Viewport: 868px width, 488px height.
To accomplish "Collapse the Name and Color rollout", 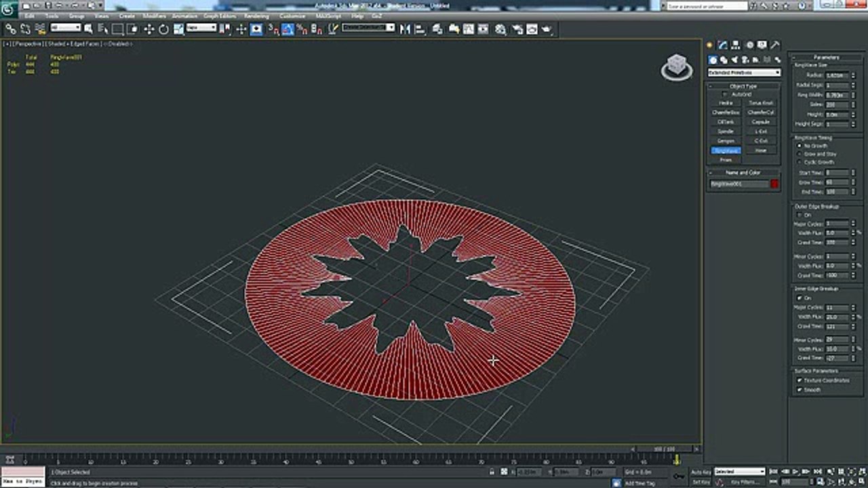I will [743, 172].
